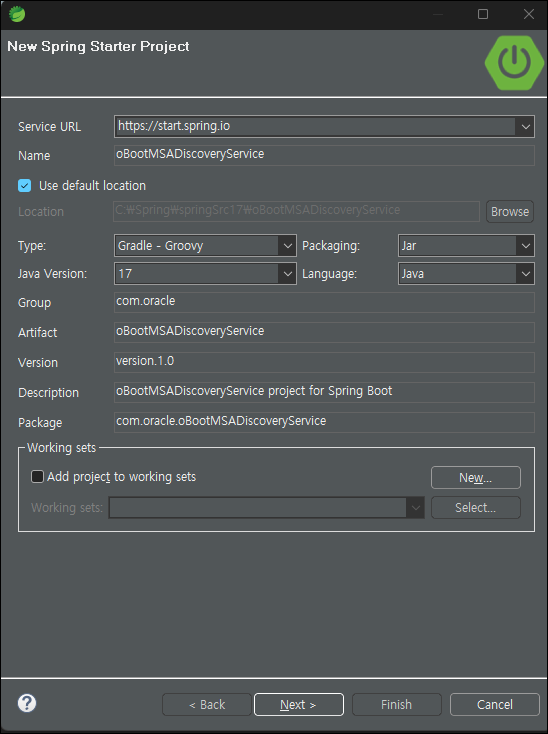
Task: Click the Spring leaf icon in title bar
Action: (17, 14)
